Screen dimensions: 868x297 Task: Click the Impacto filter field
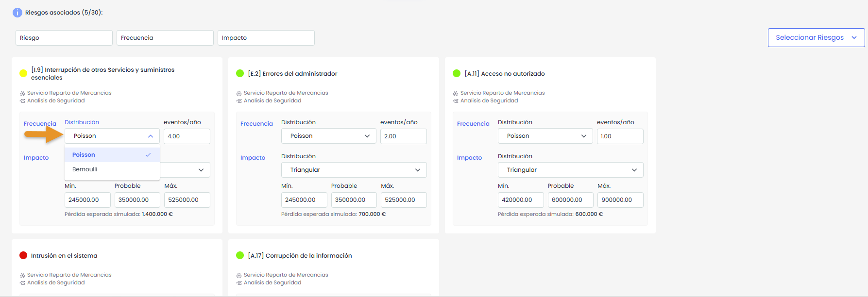click(266, 38)
